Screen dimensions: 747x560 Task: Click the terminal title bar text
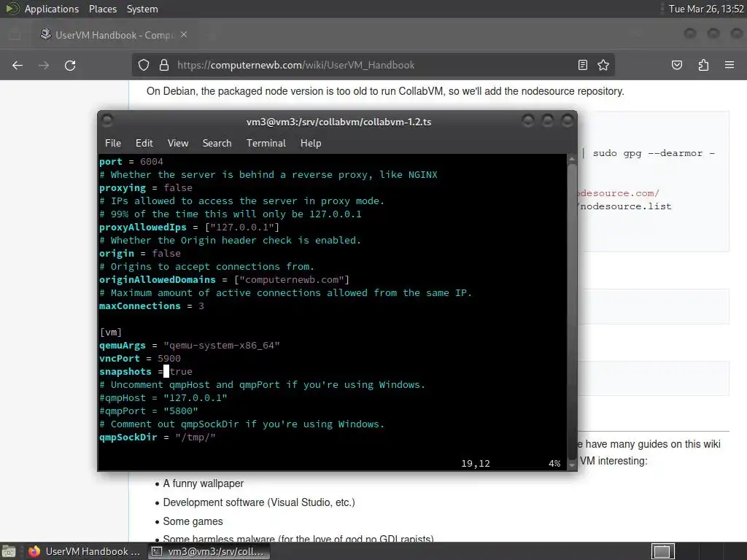pyautogui.click(x=338, y=122)
